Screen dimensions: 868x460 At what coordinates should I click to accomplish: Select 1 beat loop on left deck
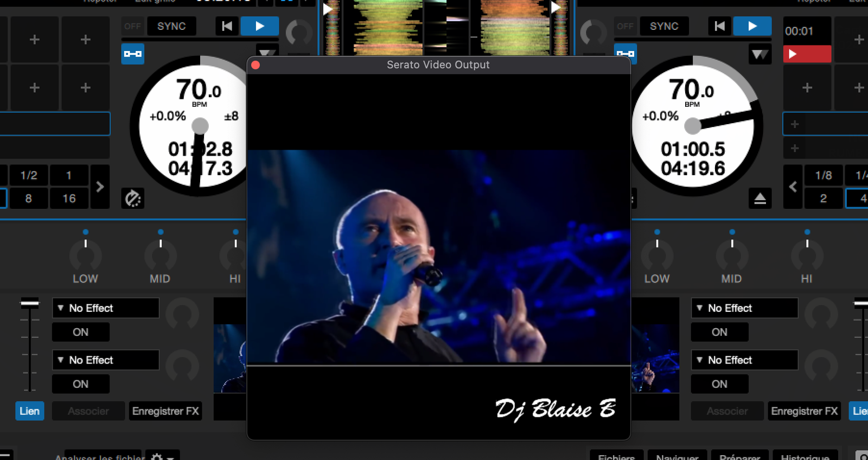[x=69, y=175]
